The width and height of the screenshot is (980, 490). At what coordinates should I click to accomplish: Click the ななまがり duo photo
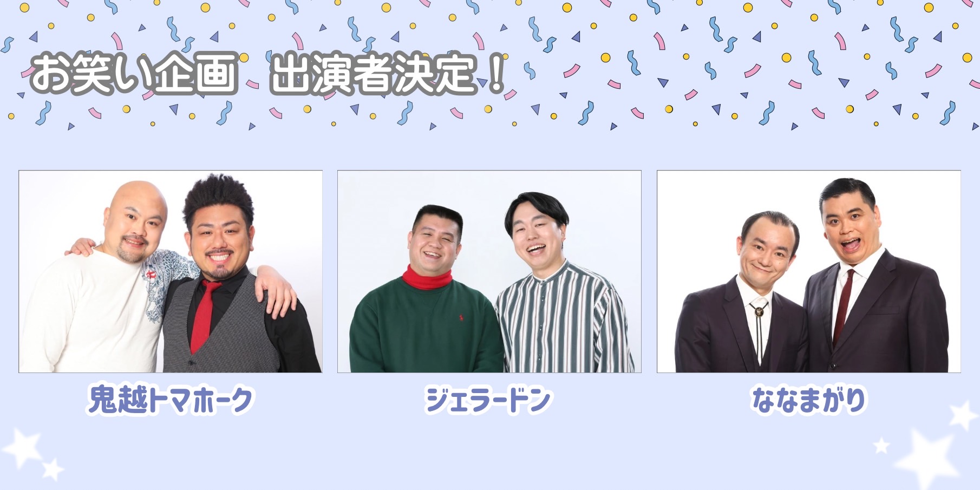(x=809, y=271)
